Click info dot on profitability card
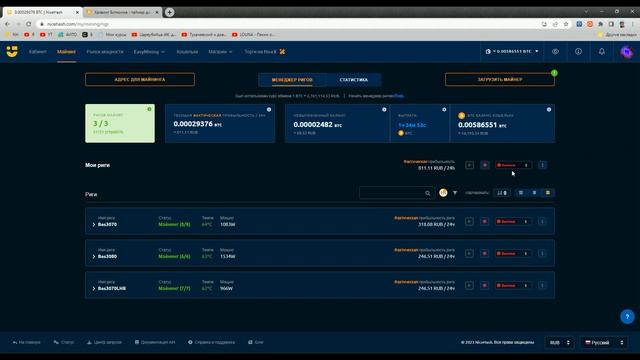640x360 pixels. tap(269, 109)
